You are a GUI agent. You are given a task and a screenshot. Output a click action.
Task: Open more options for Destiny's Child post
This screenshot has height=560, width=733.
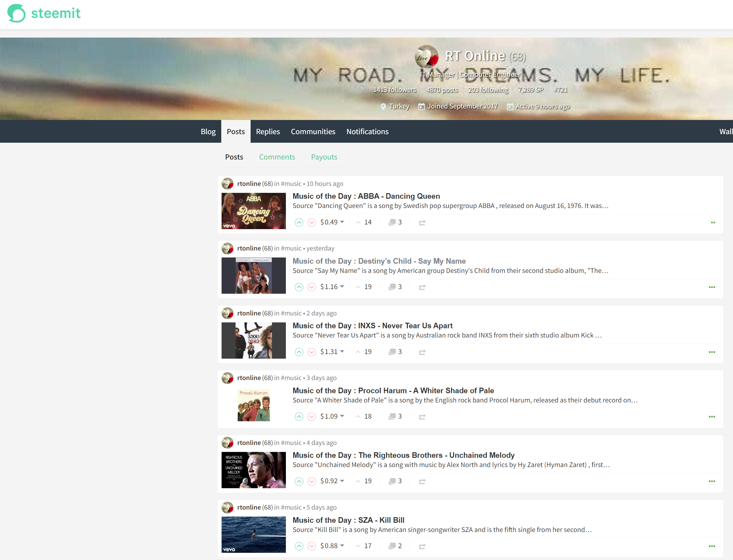[x=712, y=287]
